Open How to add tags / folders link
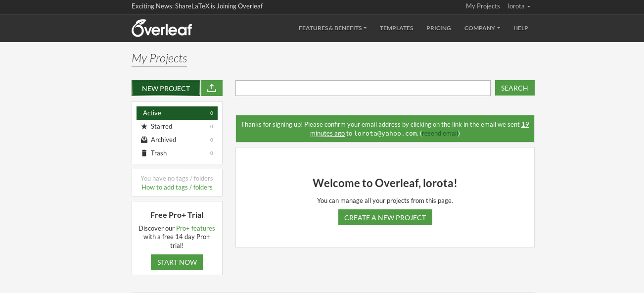 pyautogui.click(x=177, y=187)
